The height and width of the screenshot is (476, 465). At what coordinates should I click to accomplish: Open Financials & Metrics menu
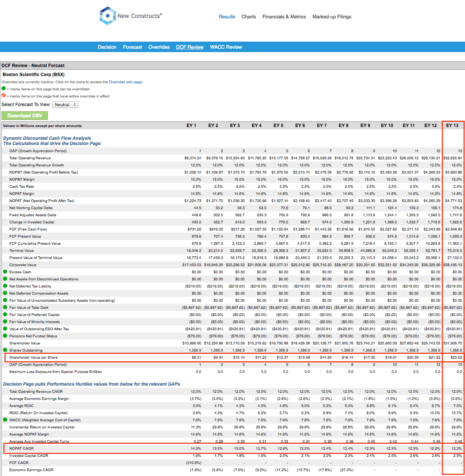[x=284, y=16]
